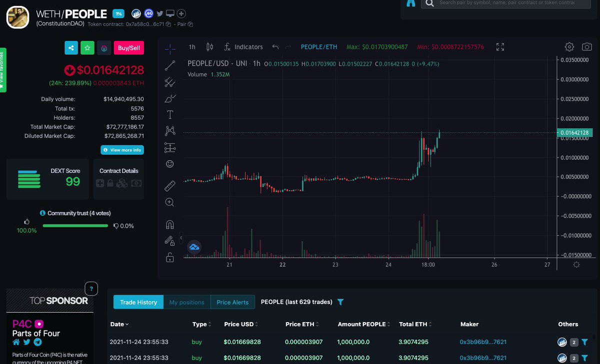
Task: Open candlestick chart style selector
Action: [210, 47]
